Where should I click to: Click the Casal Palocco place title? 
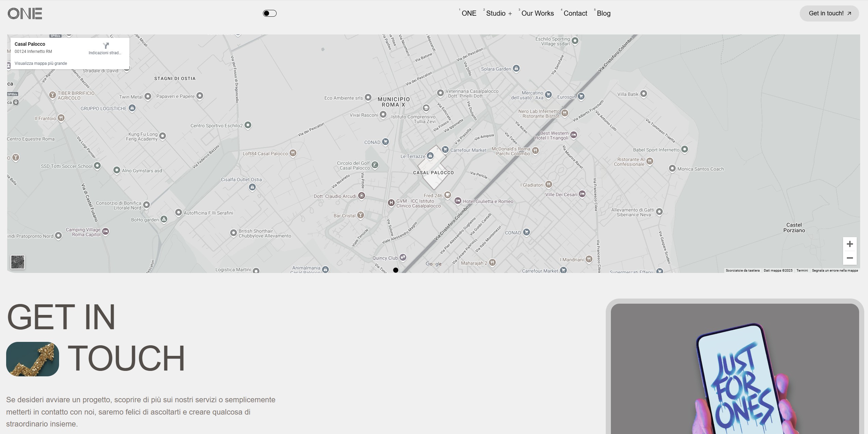(x=30, y=44)
